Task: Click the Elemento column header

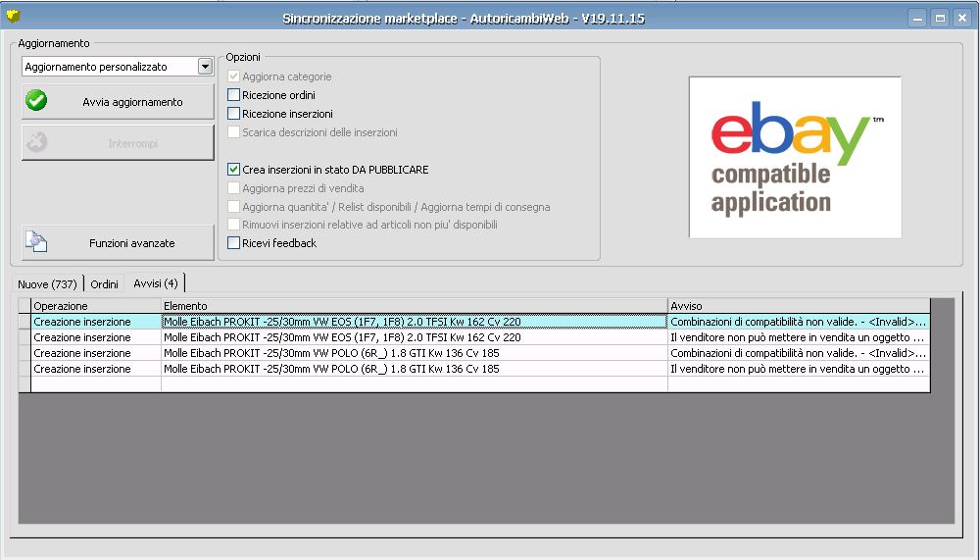Action: point(415,306)
